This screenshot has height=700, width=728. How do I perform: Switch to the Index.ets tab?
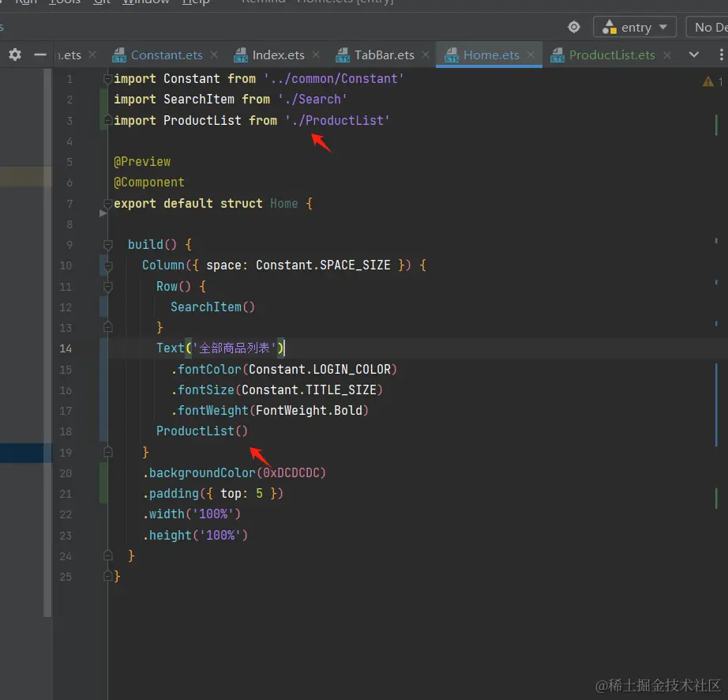pyautogui.click(x=278, y=55)
